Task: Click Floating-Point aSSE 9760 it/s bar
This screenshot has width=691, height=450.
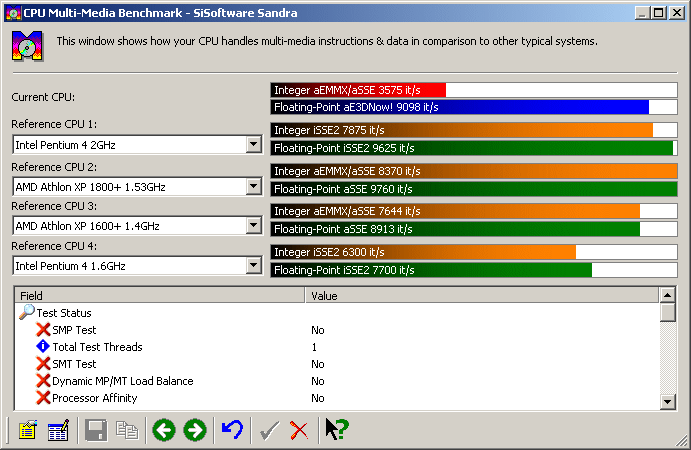Action: [x=474, y=189]
